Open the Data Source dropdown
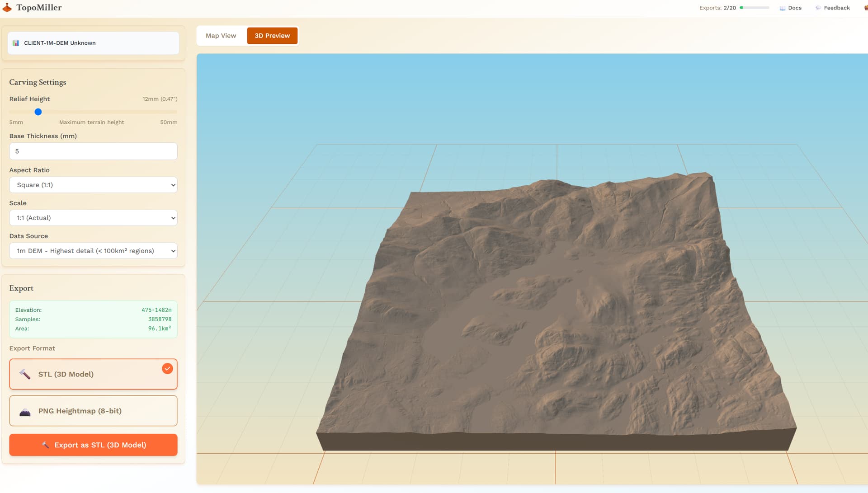Viewport: 868px width, 493px height. [93, 251]
